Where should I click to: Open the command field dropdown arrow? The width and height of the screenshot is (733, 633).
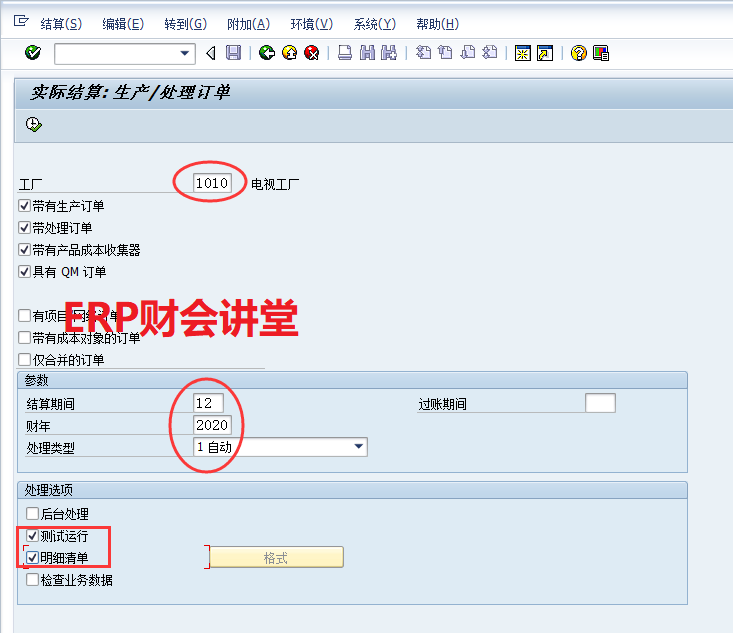click(185, 53)
